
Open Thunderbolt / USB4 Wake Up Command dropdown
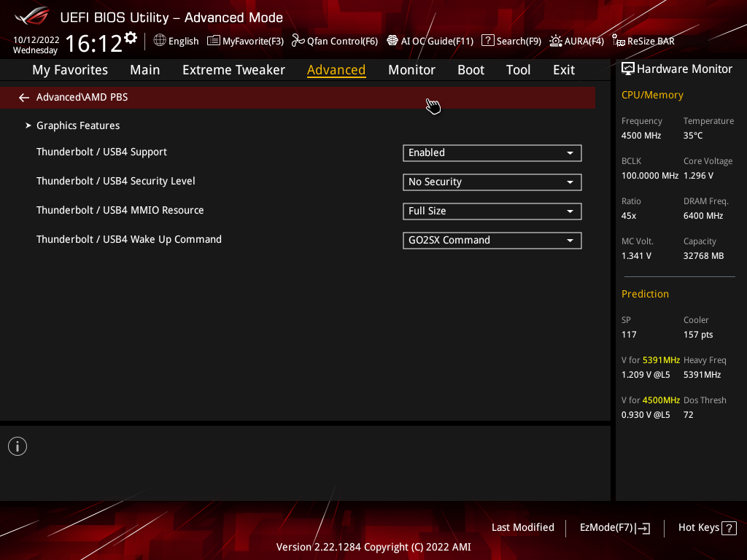pos(492,241)
